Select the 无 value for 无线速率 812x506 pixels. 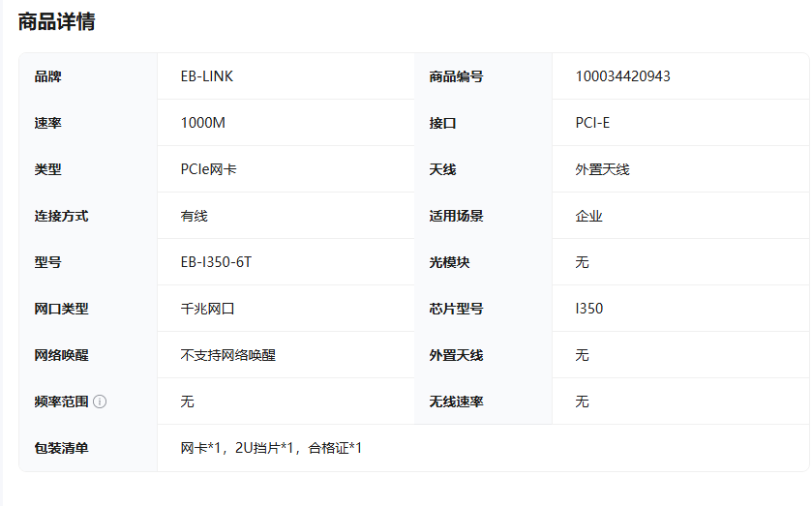point(582,402)
